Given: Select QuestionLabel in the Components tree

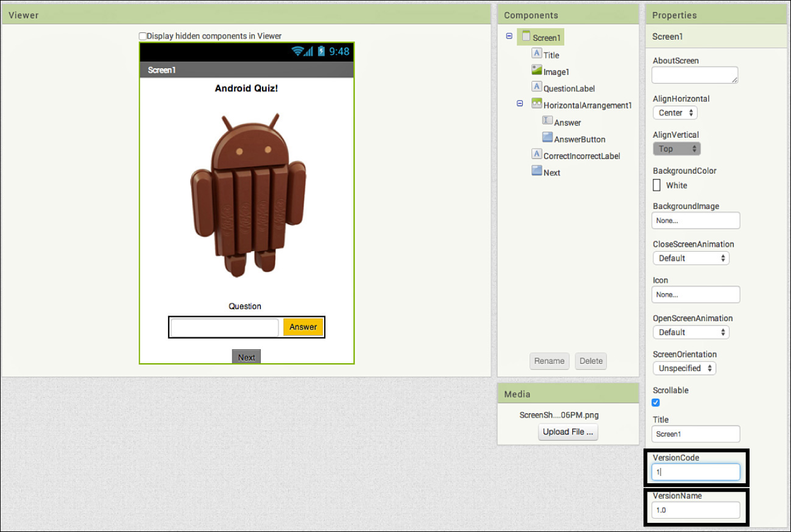Looking at the screenshot, I should [569, 88].
